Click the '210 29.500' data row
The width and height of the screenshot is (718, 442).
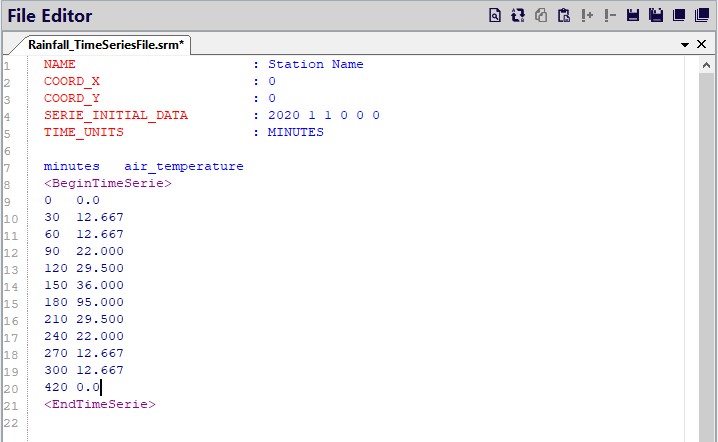(x=84, y=319)
